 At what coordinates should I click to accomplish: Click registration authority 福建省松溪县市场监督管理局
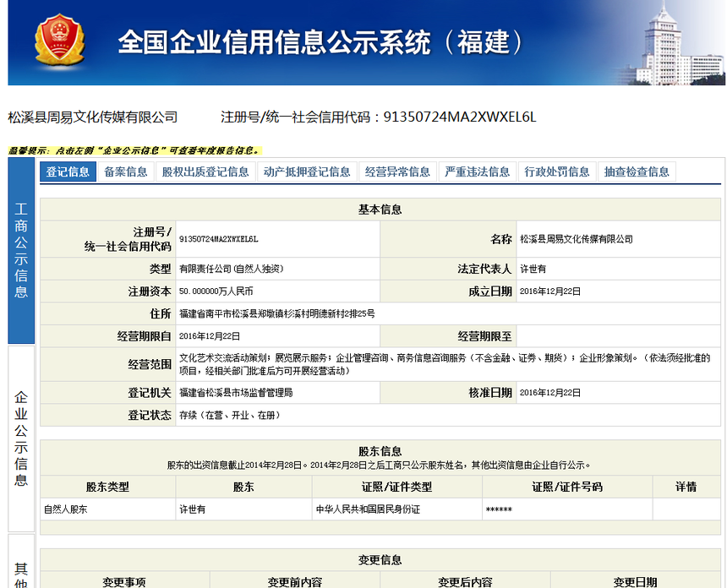[x=236, y=393]
